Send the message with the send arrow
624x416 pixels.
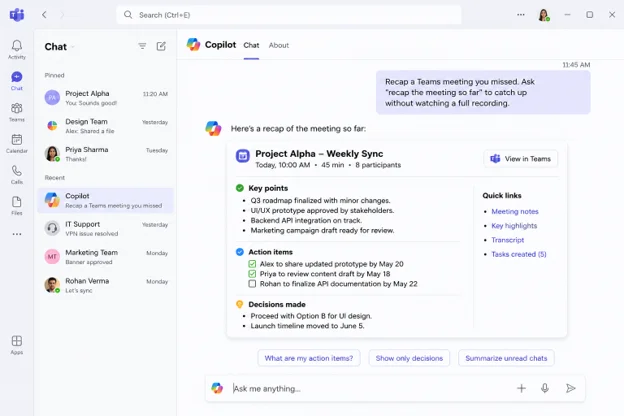click(570, 388)
